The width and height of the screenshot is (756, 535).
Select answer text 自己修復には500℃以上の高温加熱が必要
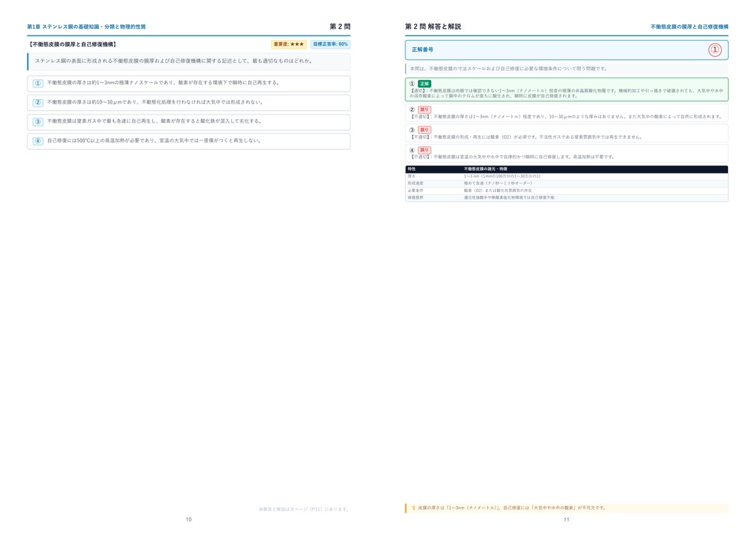(x=154, y=141)
